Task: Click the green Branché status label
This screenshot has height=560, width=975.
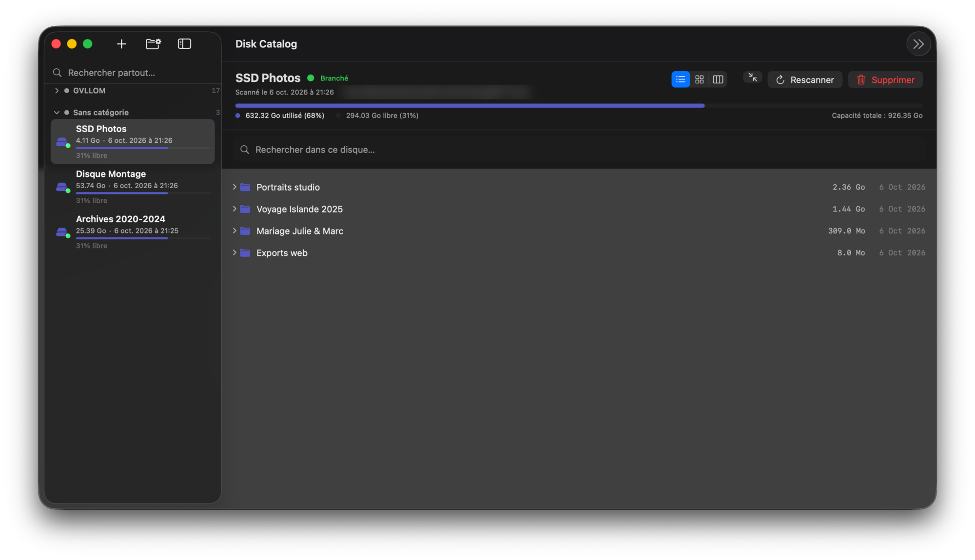Action: tap(334, 78)
